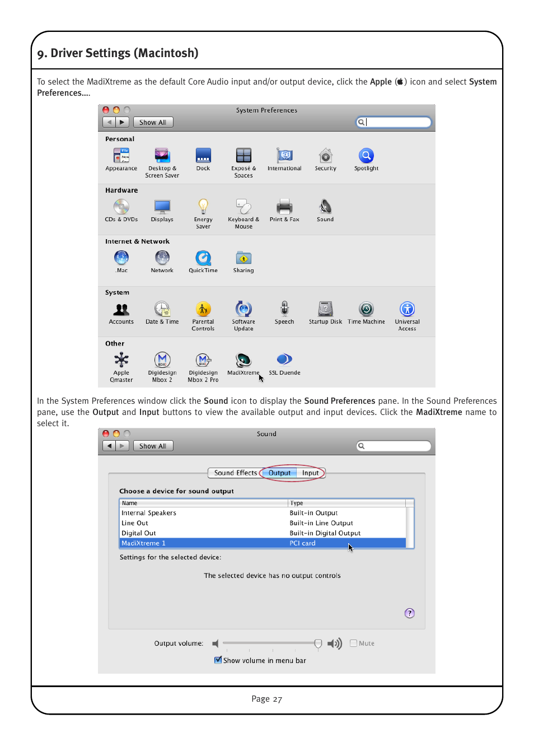This screenshot has width=534, height=756.
Task: Open CDs & DVDs preferences
Action: point(121,207)
